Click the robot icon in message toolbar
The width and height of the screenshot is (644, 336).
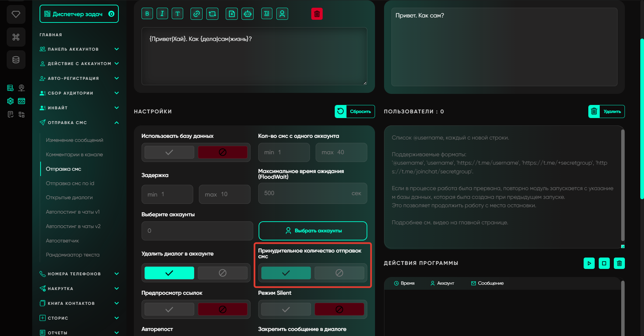coord(248,14)
